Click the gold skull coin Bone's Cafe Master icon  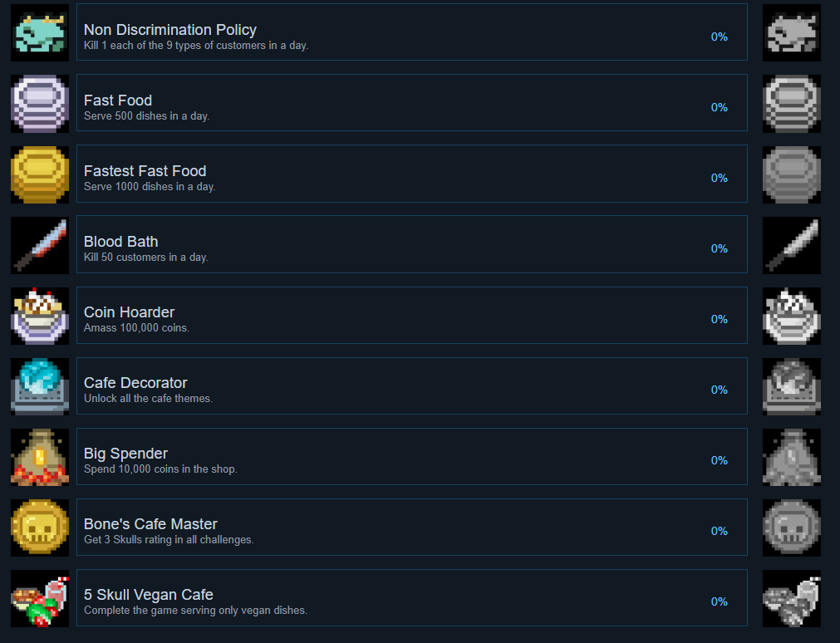point(40,528)
